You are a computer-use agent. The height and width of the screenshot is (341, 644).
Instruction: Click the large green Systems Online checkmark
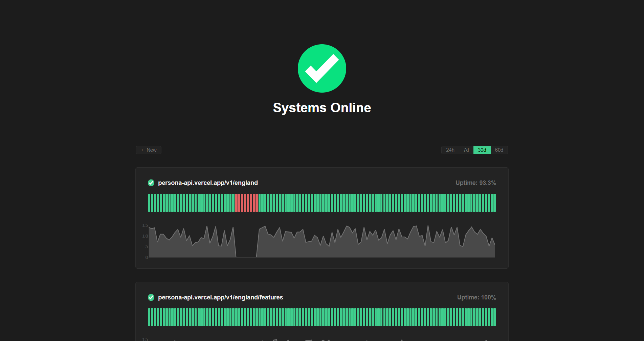(x=322, y=68)
